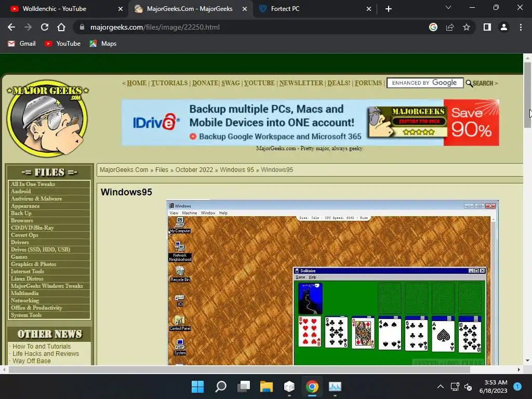Click the Windows95 screenshot image

332,283
